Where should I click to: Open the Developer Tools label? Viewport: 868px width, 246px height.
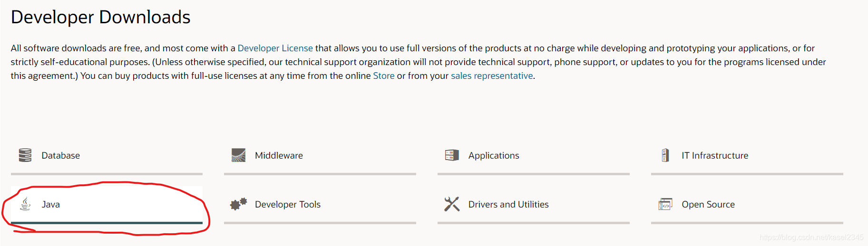point(288,204)
